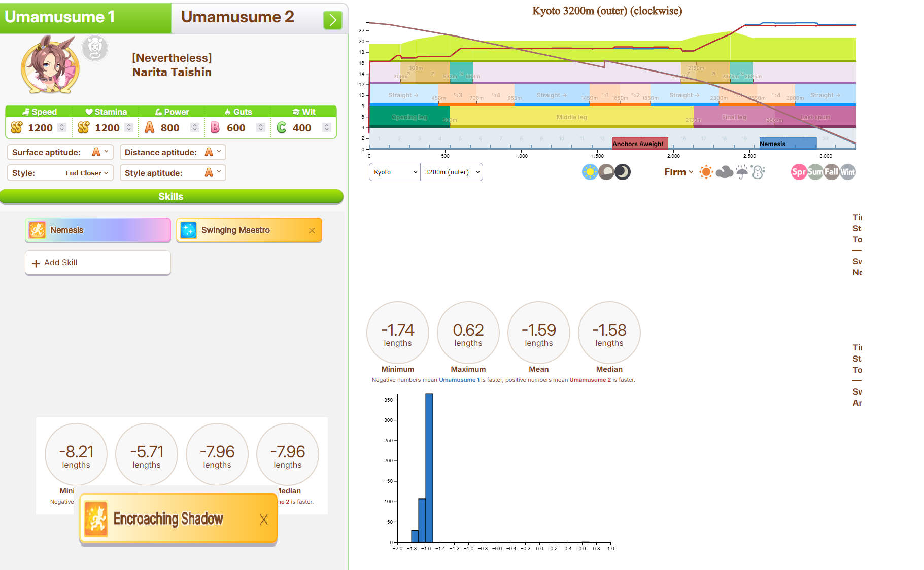Select the night moon time-of-day icon
This screenshot has width=924, height=570.
click(x=623, y=172)
